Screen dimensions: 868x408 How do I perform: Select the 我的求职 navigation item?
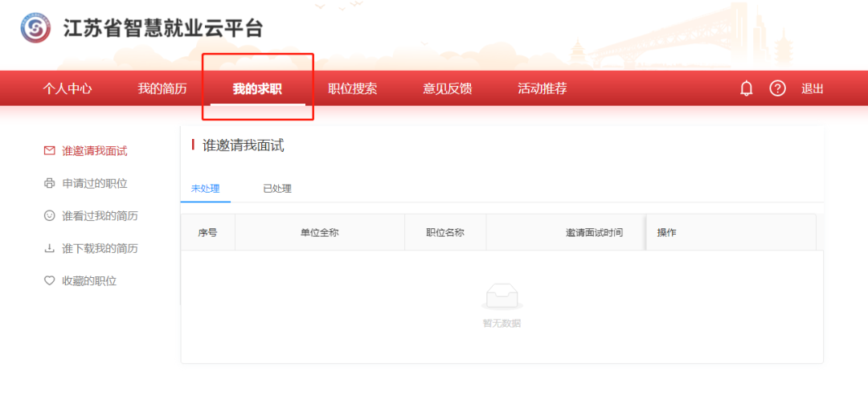257,88
